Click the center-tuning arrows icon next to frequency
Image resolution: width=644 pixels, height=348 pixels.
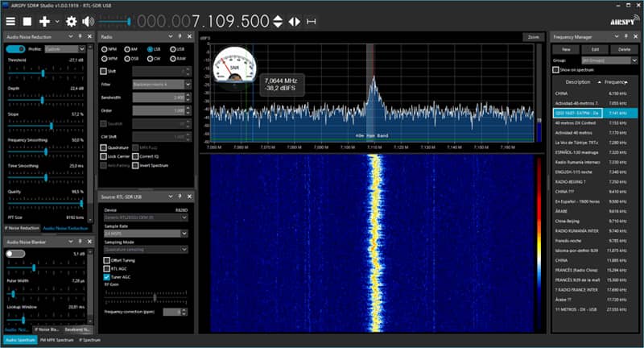pyautogui.click(x=295, y=22)
